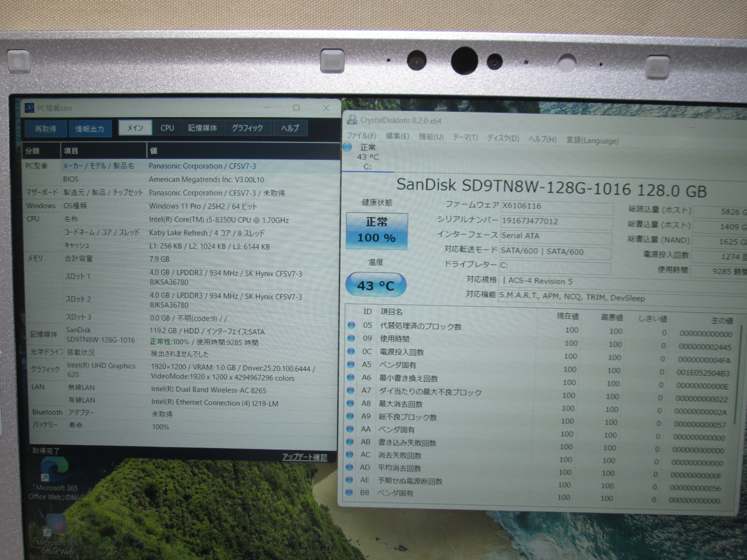The width and height of the screenshot is (747, 560).
Task: Switch to the グラフィック tab
Action: click(x=247, y=128)
